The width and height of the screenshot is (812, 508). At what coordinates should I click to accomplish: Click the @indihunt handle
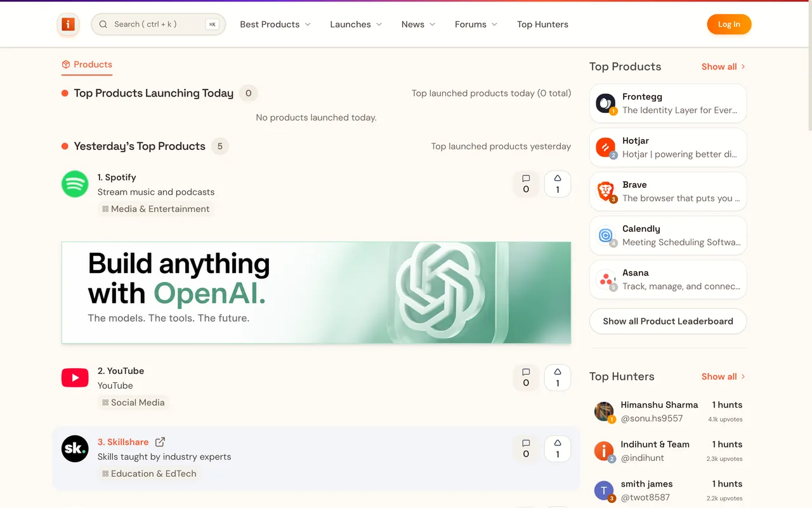pyautogui.click(x=643, y=458)
